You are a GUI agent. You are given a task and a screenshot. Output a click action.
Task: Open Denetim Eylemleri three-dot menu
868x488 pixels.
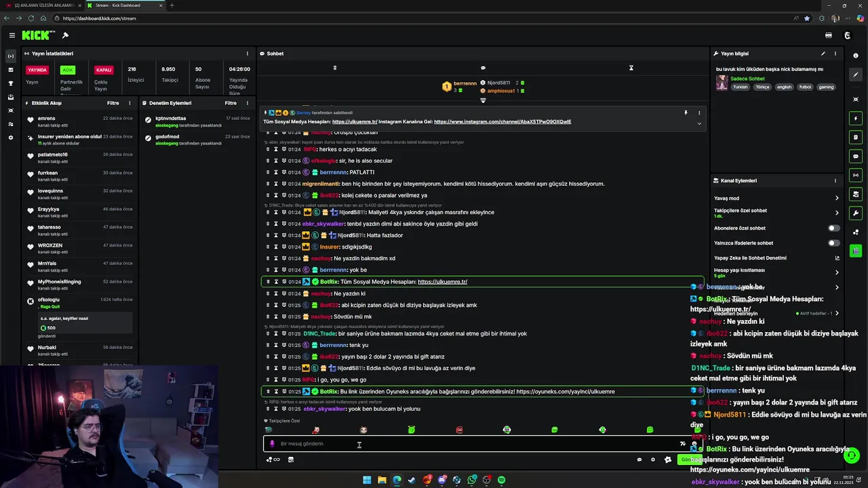coord(247,103)
